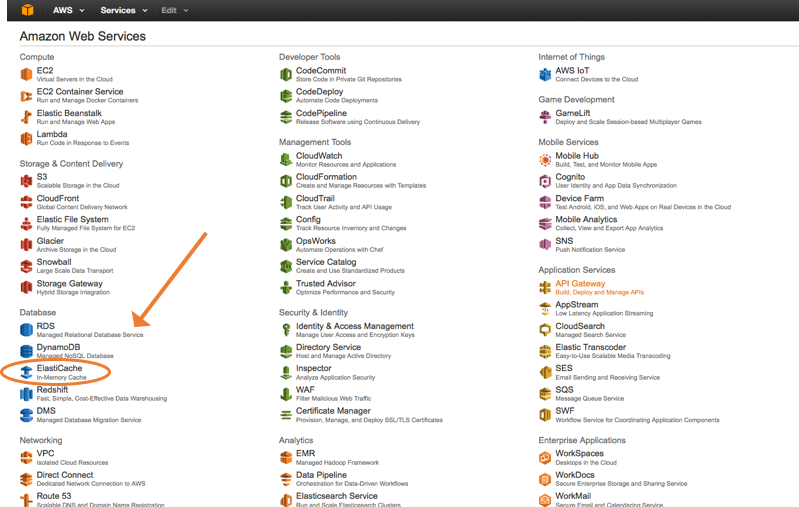Viewport: 799px width, 507px height.
Task: Open the Elasticsearch Service link
Action: click(336, 496)
